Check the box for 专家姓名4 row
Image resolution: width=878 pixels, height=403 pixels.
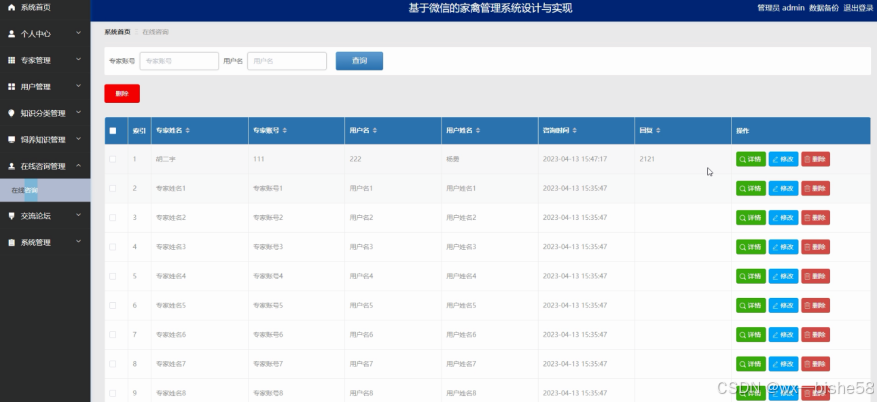click(x=113, y=276)
